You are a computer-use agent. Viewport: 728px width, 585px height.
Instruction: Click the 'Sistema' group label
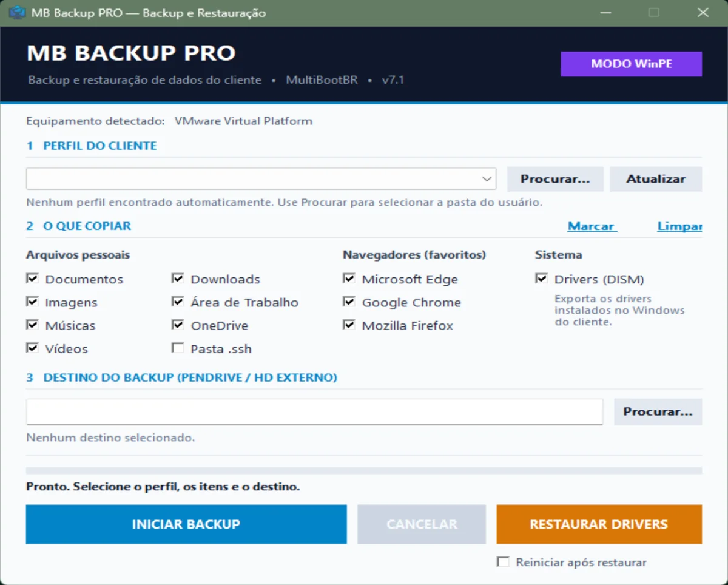(558, 255)
